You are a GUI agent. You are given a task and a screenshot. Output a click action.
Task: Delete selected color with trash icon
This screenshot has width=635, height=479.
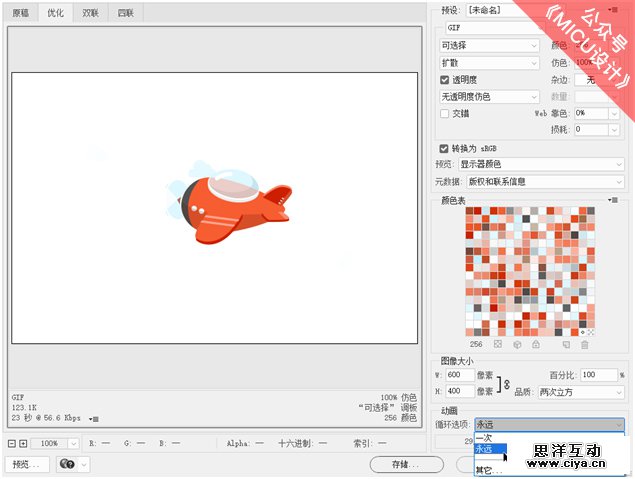[x=585, y=344]
